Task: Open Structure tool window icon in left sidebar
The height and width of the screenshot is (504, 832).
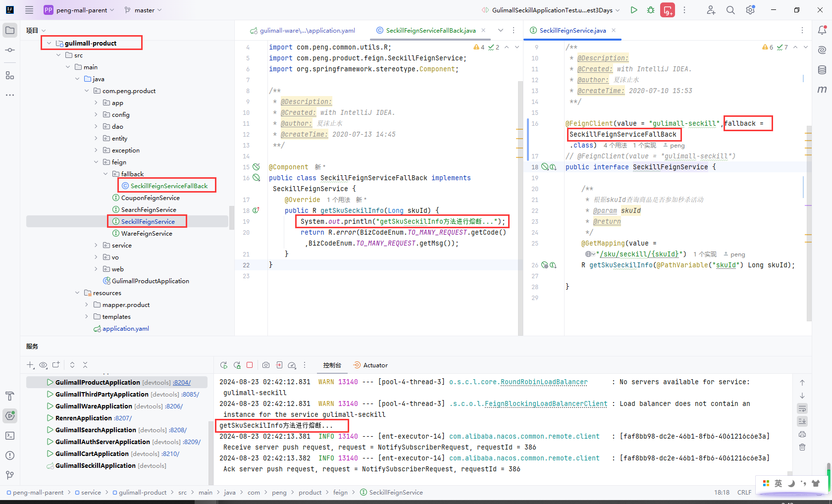Action: click(x=10, y=75)
